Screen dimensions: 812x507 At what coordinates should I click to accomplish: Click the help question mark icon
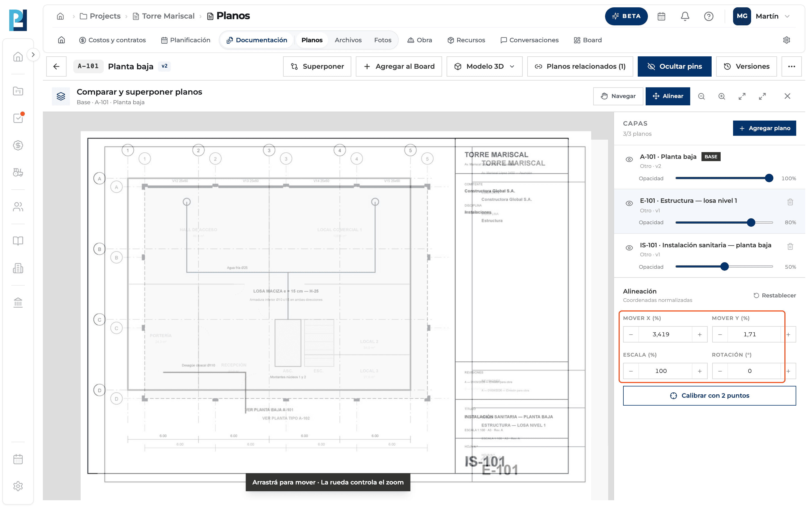pos(709,16)
